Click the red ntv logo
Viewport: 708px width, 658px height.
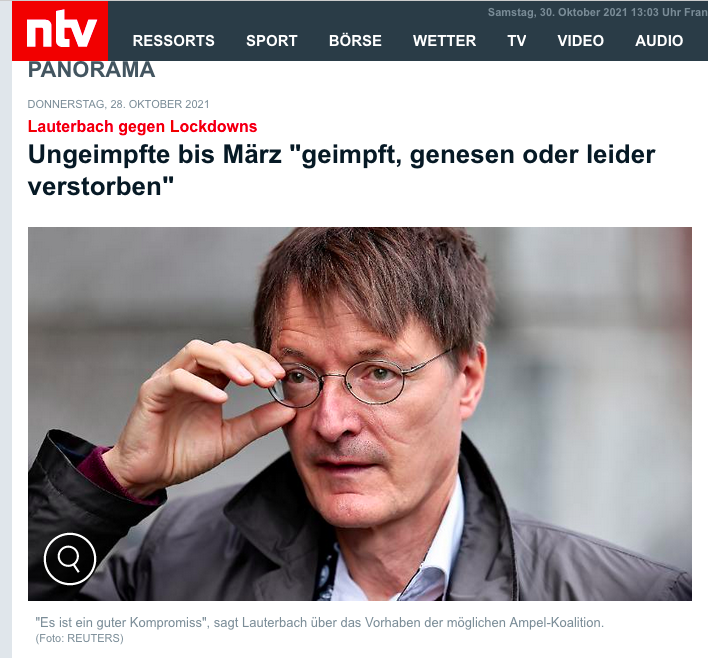60,31
